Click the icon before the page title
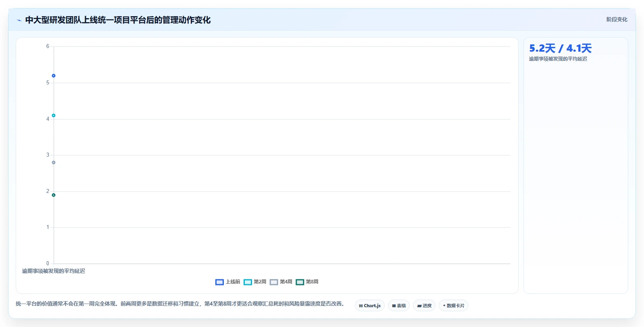Image resolution: width=644 pixels, height=327 pixels. 19,20
